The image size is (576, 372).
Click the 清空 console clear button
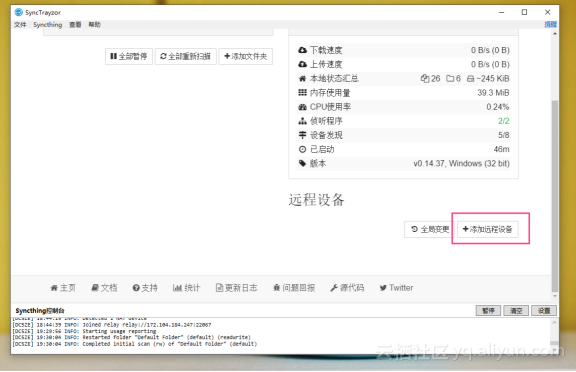516,311
